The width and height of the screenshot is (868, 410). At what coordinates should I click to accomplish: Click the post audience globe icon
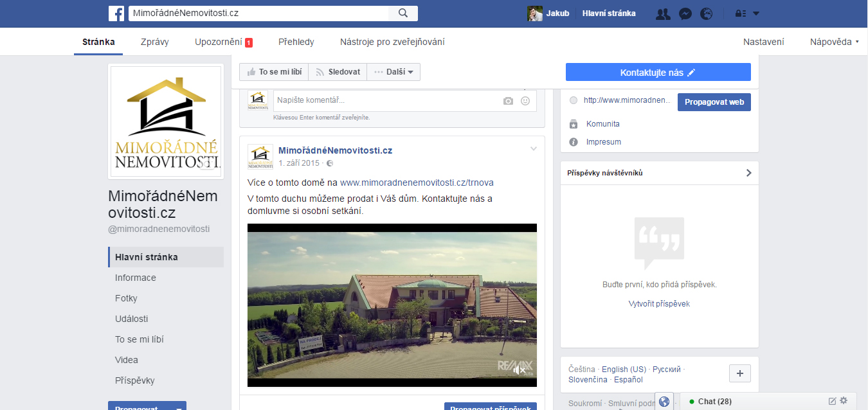pos(330,163)
